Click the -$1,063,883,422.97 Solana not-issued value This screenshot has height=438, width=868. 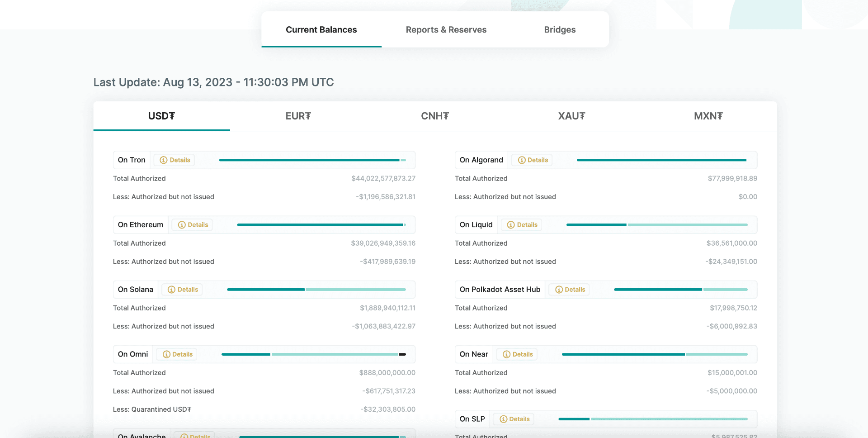(384, 326)
